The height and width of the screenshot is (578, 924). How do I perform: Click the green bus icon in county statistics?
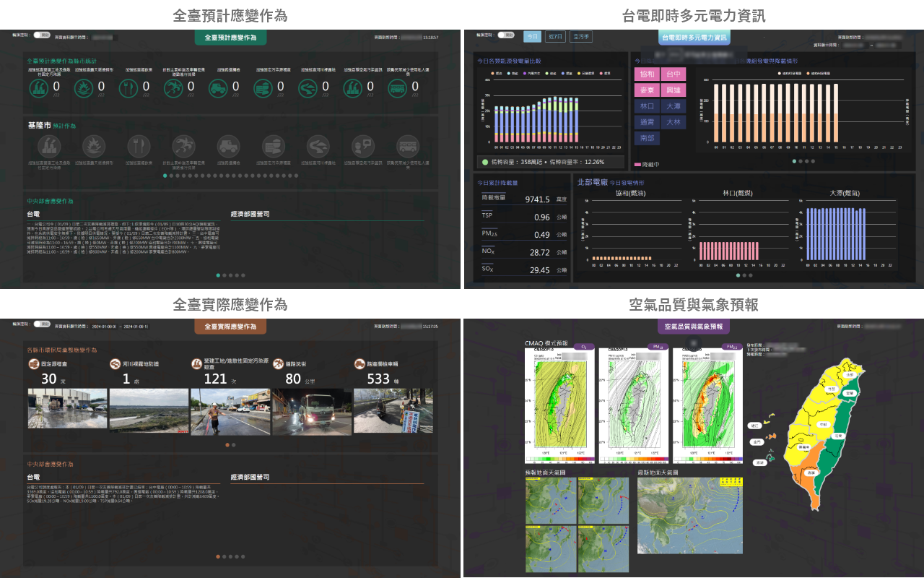(x=398, y=88)
